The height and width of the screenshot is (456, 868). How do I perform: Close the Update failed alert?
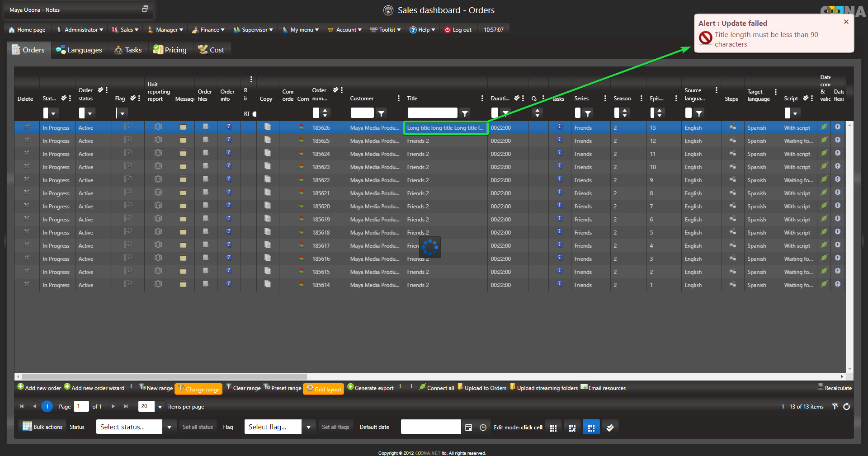point(846,22)
